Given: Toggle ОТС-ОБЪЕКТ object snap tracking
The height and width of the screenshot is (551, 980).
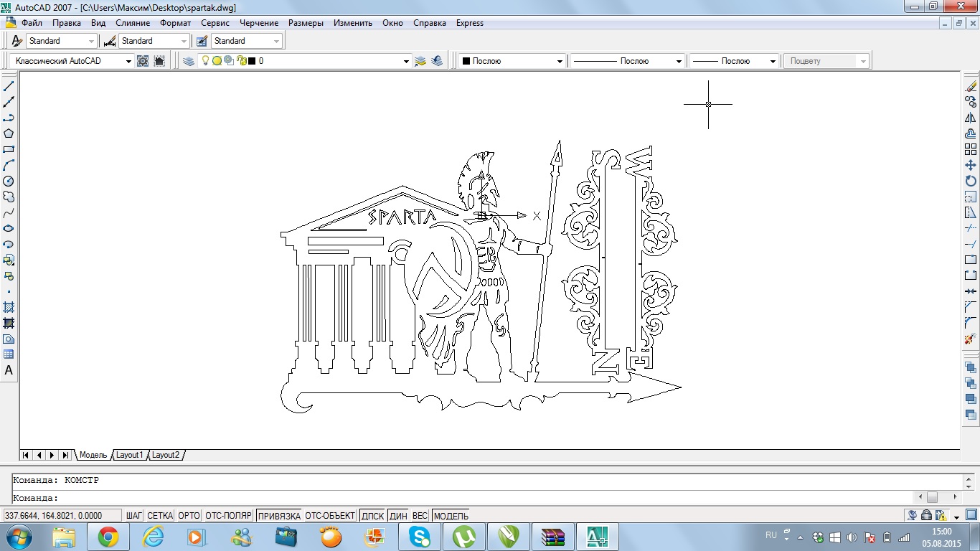Looking at the screenshot, I should pyautogui.click(x=330, y=516).
